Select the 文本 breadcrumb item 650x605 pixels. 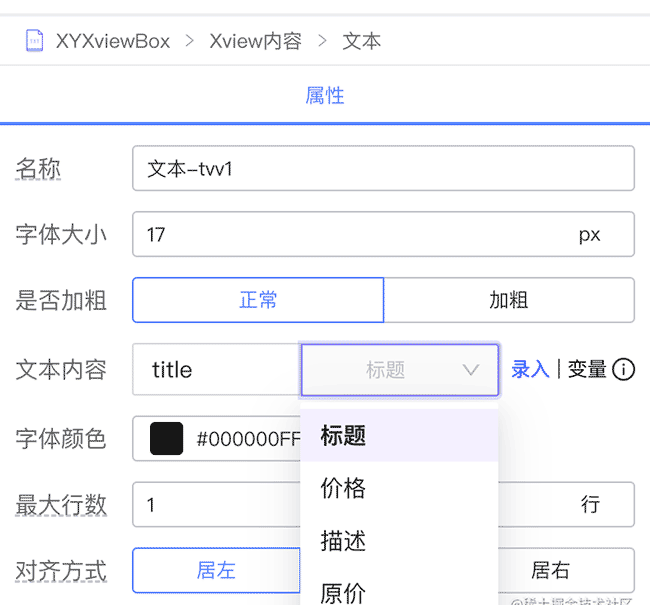[361, 41]
